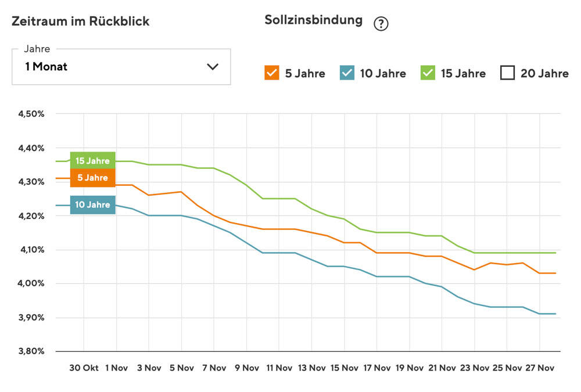581x392 pixels.
Task: Click the teal checkmark icon beside 10 Jahre
Action: [x=347, y=73]
